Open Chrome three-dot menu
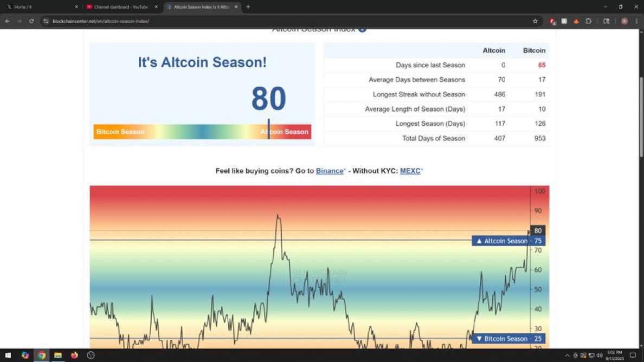 (x=636, y=21)
